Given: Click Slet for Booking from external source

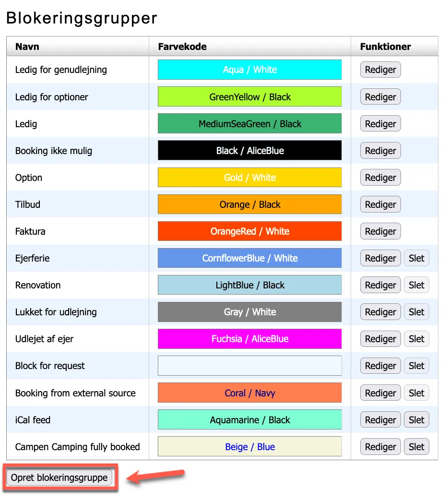Looking at the screenshot, I should tap(416, 393).
